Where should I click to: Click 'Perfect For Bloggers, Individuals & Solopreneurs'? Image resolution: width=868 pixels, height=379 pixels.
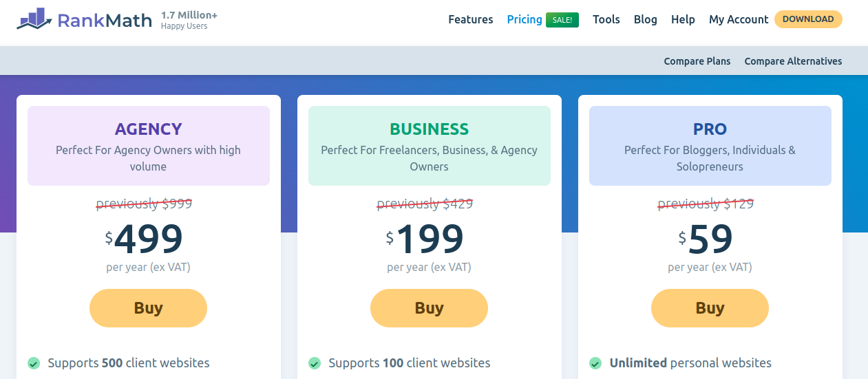tap(710, 158)
